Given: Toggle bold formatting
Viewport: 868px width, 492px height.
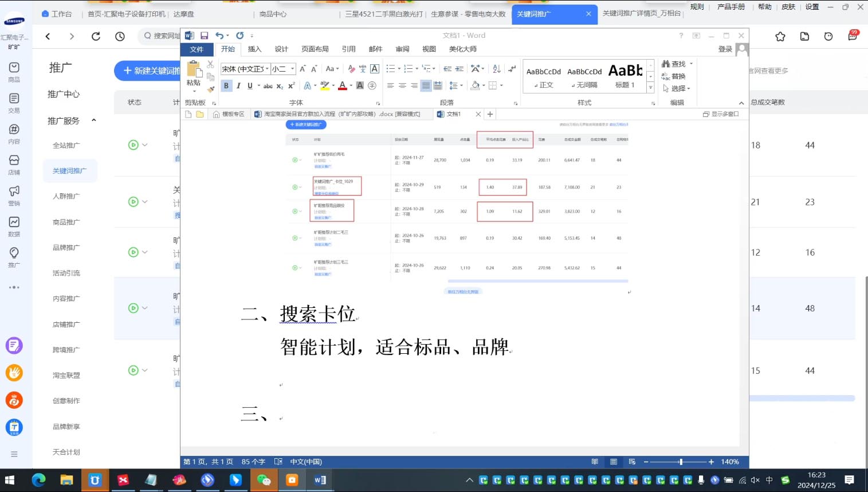Looking at the screenshot, I should click(x=226, y=86).
